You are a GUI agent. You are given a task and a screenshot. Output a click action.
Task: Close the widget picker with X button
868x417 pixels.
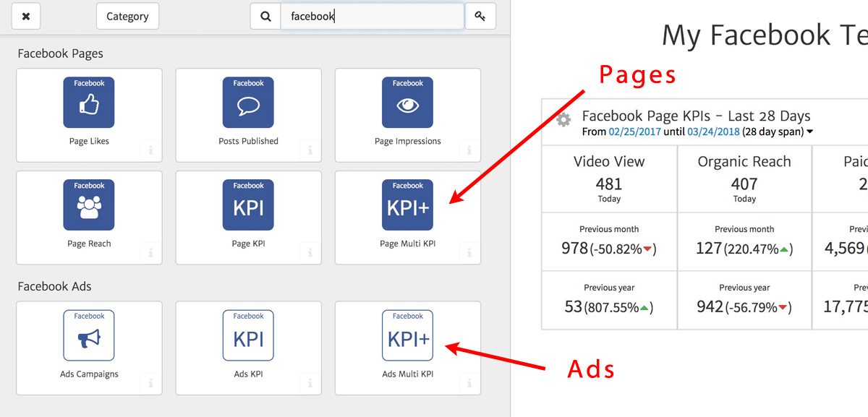tap(26, 16)
